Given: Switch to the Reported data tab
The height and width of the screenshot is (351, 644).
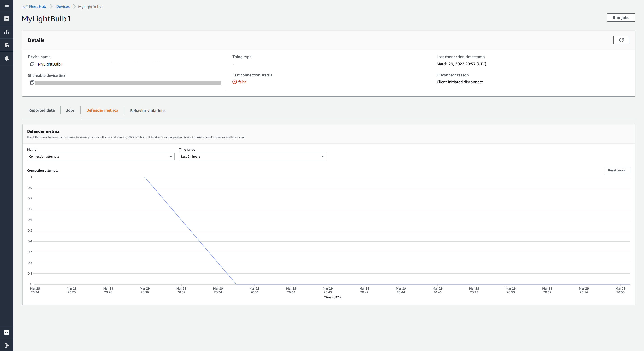Looking at the screenshot, I should (42, 110).
